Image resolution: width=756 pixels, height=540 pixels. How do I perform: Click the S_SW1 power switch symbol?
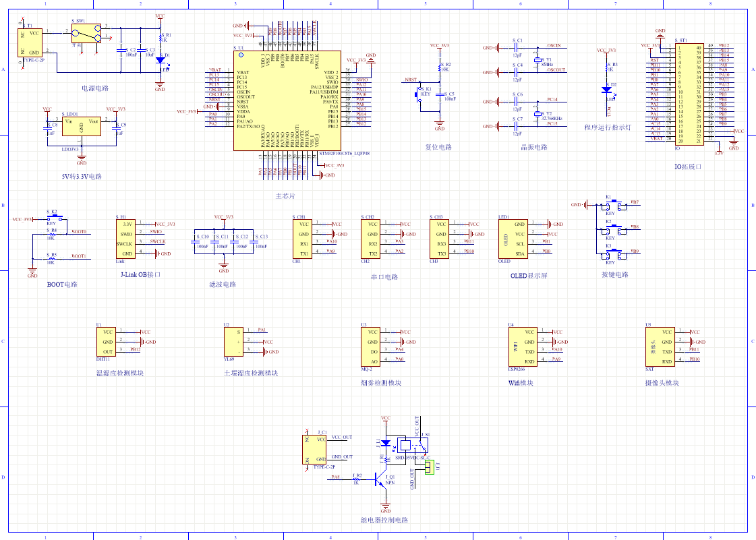coord(86,33)
